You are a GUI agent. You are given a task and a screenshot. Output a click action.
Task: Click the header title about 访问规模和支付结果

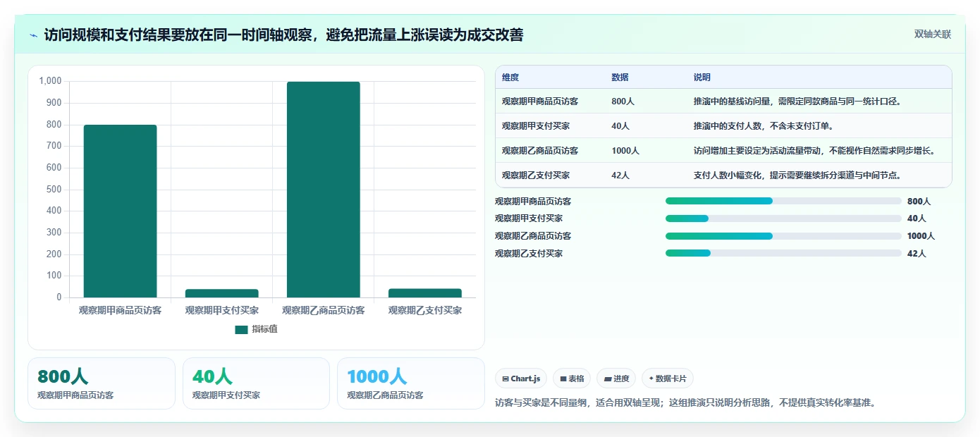(283, 35)
